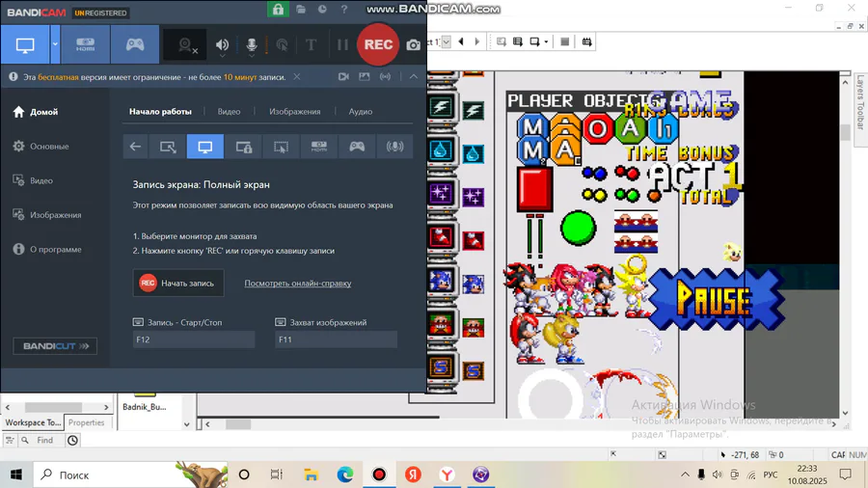Viewport: 868px width, 488px height.
Task: Open screen mode dropdown arrow
Action: pos(55,44)
